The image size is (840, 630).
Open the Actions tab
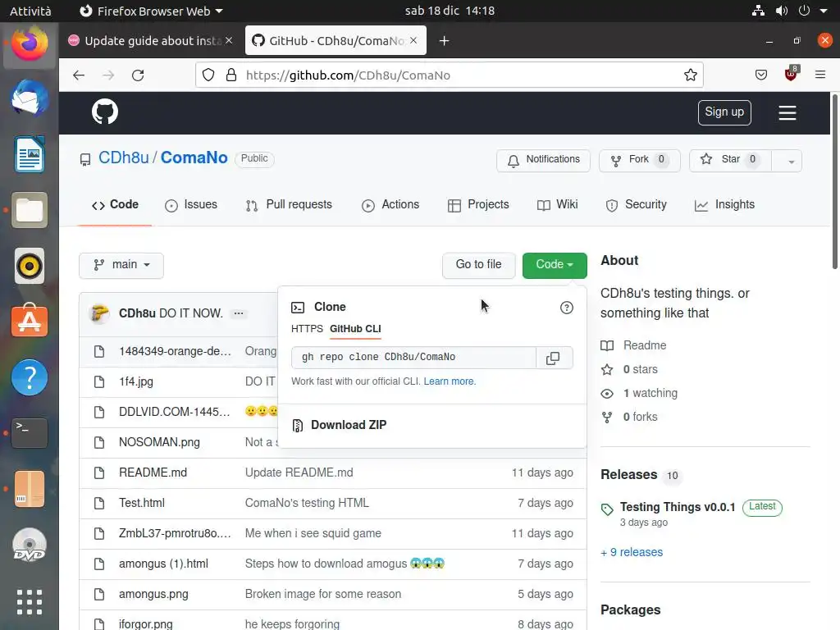pyautogui.click(x=390, y=204)
